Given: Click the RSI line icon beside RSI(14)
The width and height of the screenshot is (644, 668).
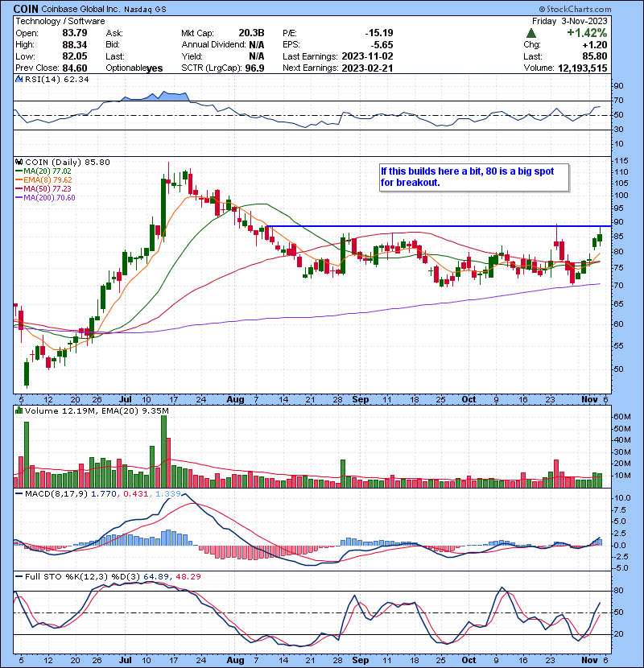Looking at the screenshot, I should [x=19, y=79].
